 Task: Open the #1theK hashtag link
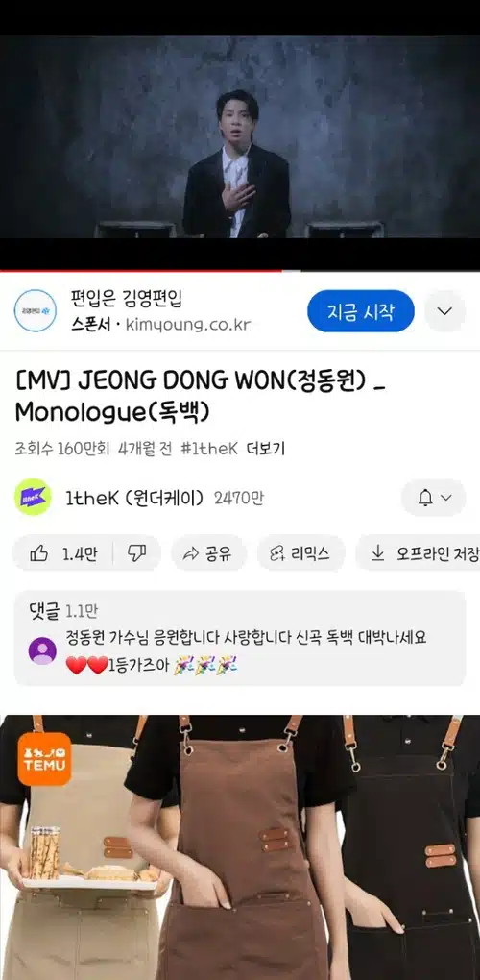click(209, 449)
